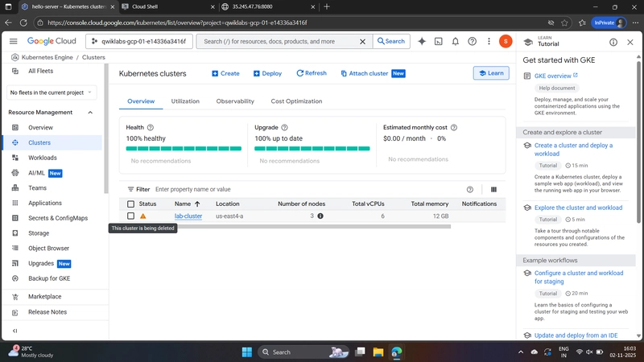Click the Create cluster button
644x362 pixels.
[226, 73]
